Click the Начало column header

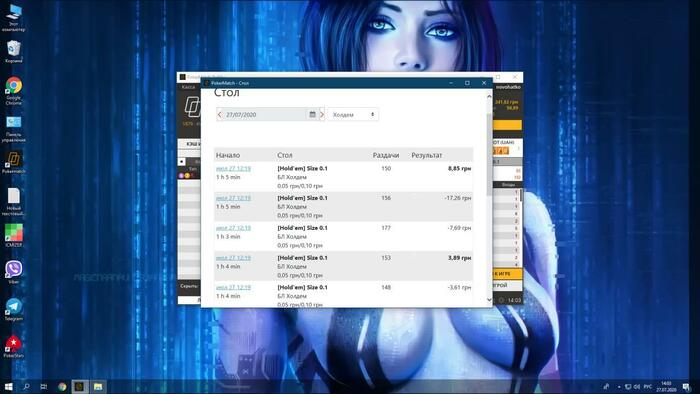tap(228, 155)
